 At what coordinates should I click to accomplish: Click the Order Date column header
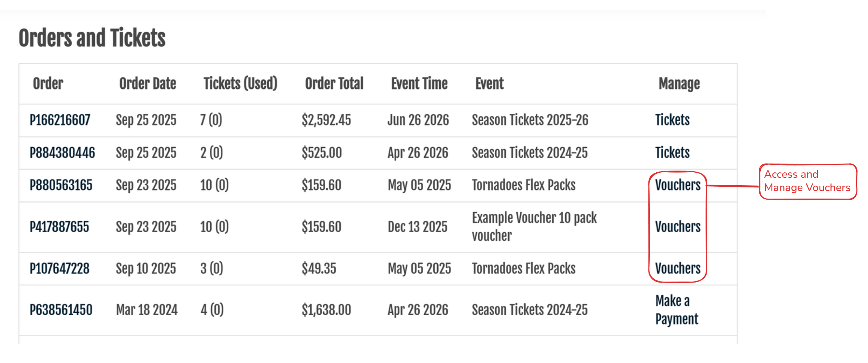click(x=147, y=84)
